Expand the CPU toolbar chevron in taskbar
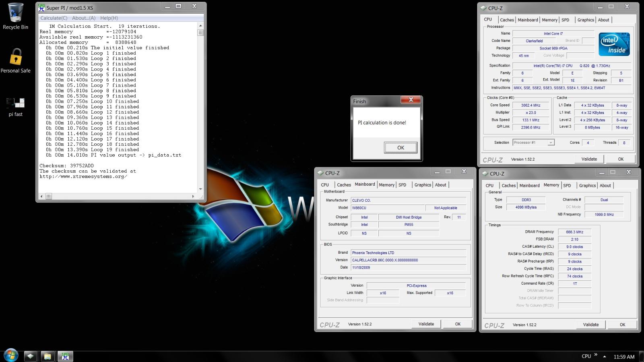644x362 pixels. [x=596, y=355]
